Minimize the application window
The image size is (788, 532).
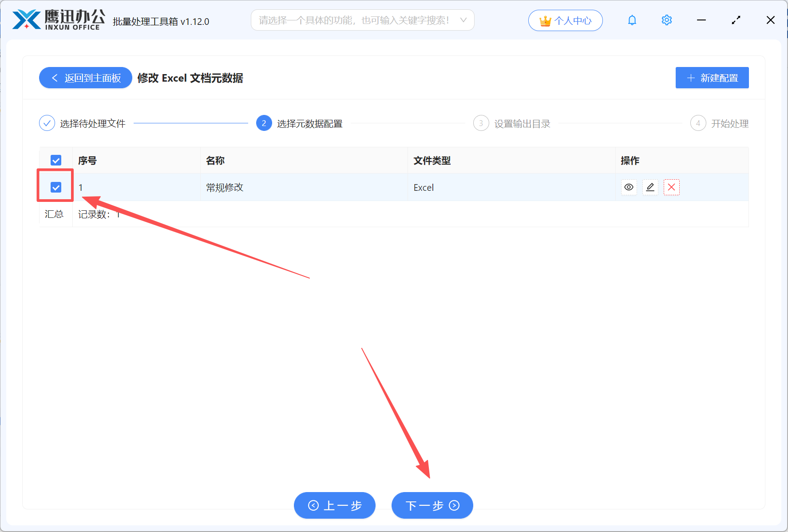pos(701,20)
